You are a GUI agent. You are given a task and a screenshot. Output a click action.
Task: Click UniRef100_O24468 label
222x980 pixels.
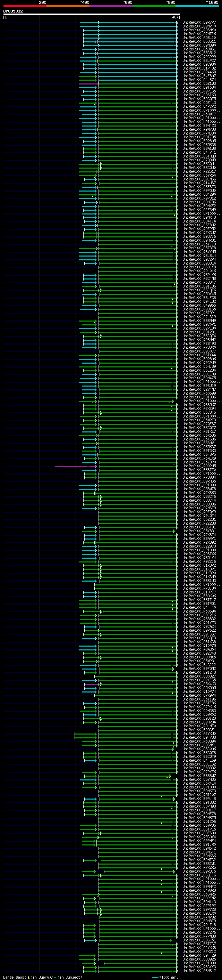pyautogui.click(x=199, y=72)
